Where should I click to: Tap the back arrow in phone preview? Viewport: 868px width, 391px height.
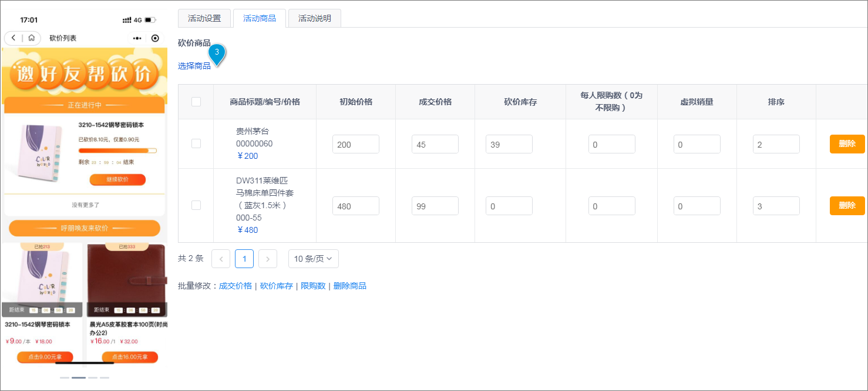[14, 38]
